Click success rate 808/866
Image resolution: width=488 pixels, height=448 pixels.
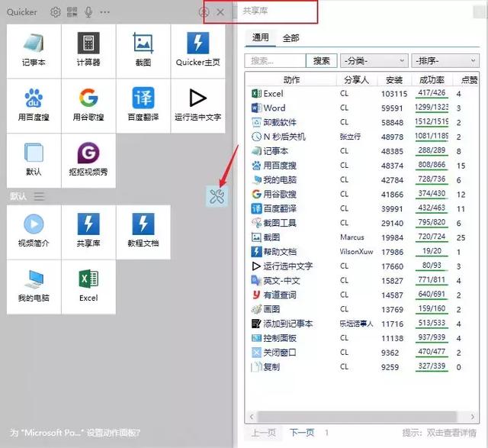tap(432, 165)
